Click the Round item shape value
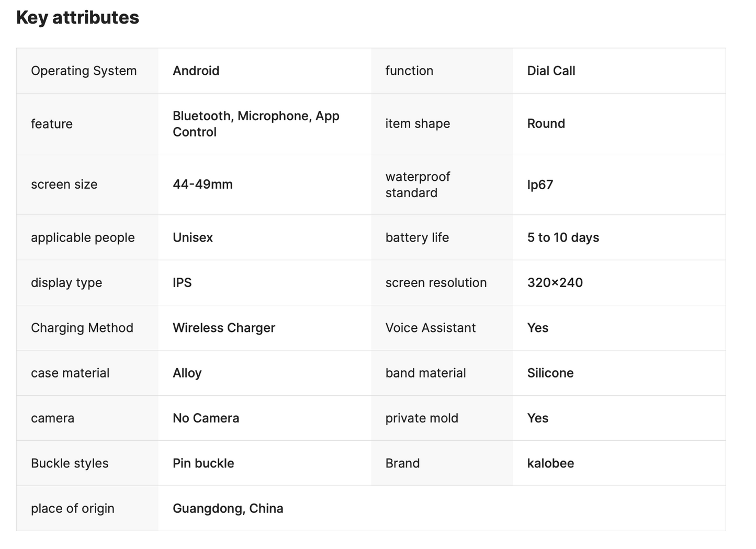Image resolution: width=756 pixels, height=549 pixels. [x=546, y=124]
